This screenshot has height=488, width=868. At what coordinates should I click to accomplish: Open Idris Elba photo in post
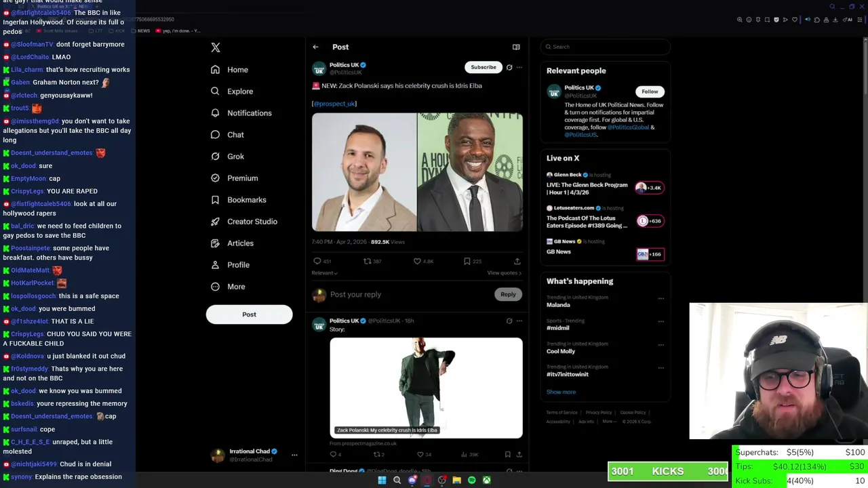[x=470, y=172]
